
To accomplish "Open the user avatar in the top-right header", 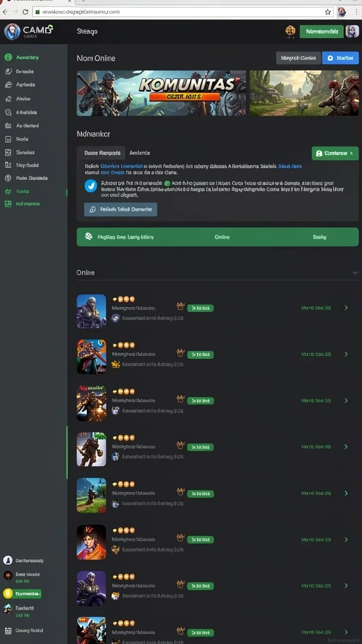I will (x=352, y=31).
